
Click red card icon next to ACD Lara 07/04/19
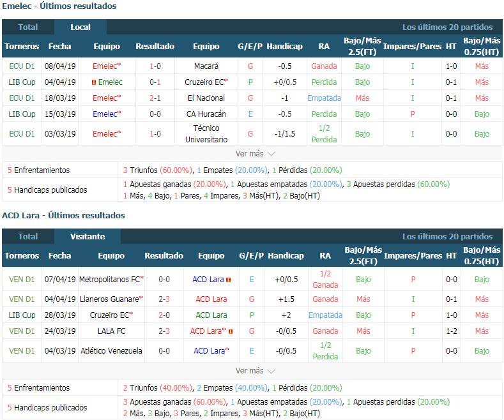(x=228, y=280)
